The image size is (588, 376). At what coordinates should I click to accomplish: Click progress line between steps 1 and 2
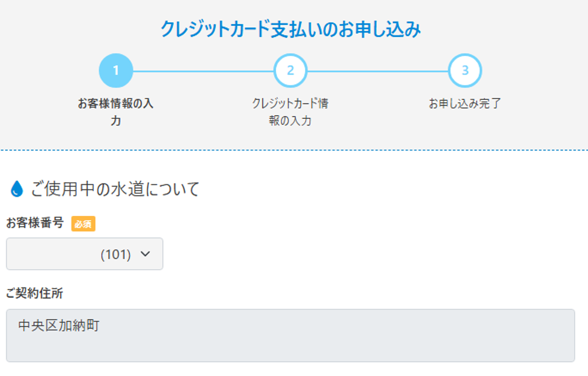pos(202,71)
